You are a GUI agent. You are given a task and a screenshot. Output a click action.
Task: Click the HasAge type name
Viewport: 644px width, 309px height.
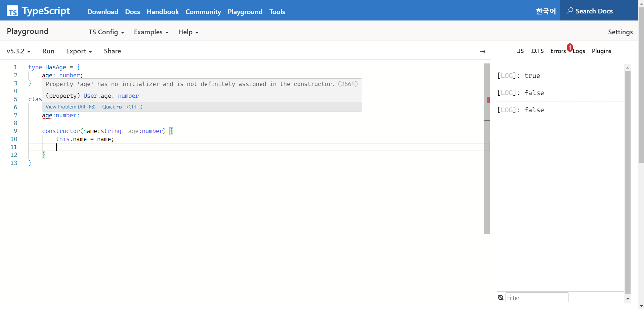pos(56,67)
